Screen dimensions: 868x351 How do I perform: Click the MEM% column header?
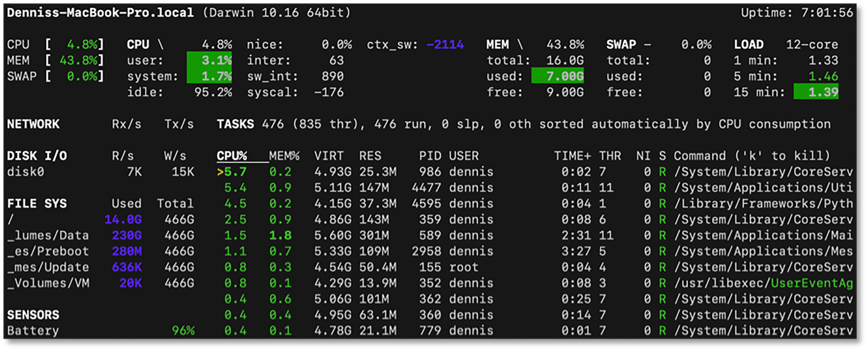[284, 156]
